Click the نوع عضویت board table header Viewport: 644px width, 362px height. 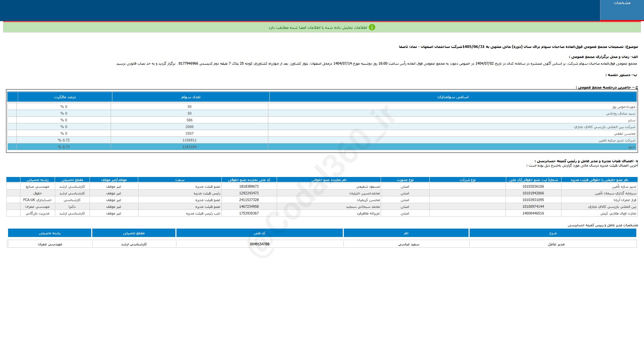405,180
